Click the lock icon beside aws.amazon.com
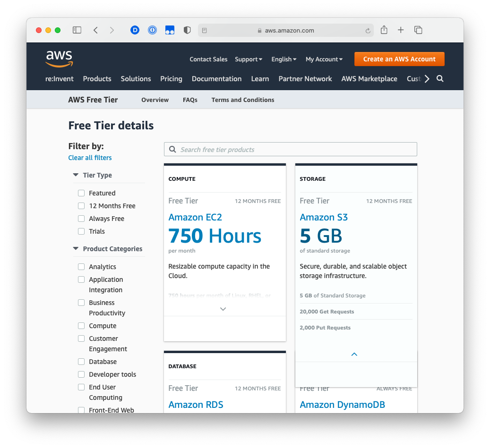 259,31
